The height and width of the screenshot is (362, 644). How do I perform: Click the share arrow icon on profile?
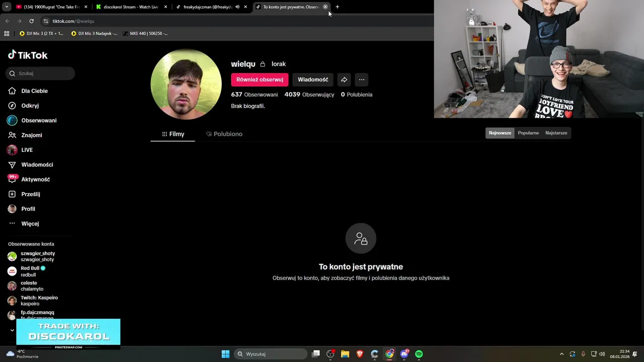coord(344,79)
